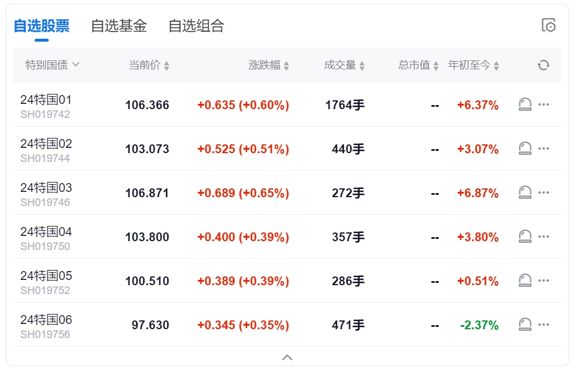Open more options for 24特国02
Image resolution: width=588 pixels, height=375 pixels.
544,148
